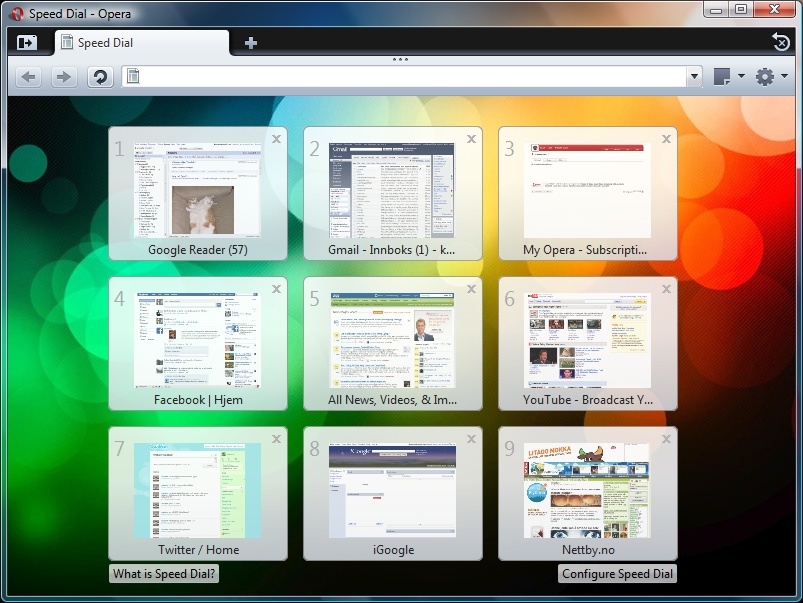Go back with the back arrow
The width and height of the screenshot is (803, 603).
(29, 77)
